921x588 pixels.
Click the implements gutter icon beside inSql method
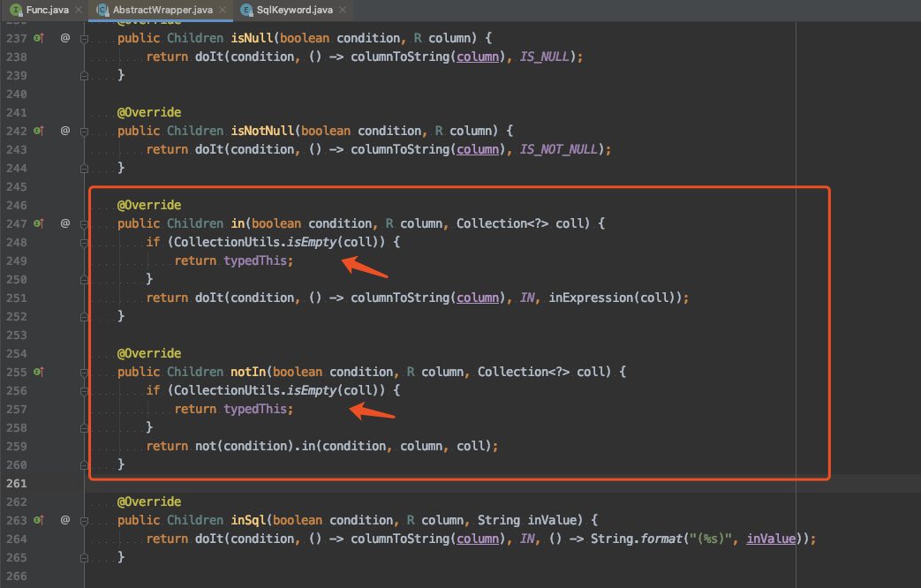point(38,520)
